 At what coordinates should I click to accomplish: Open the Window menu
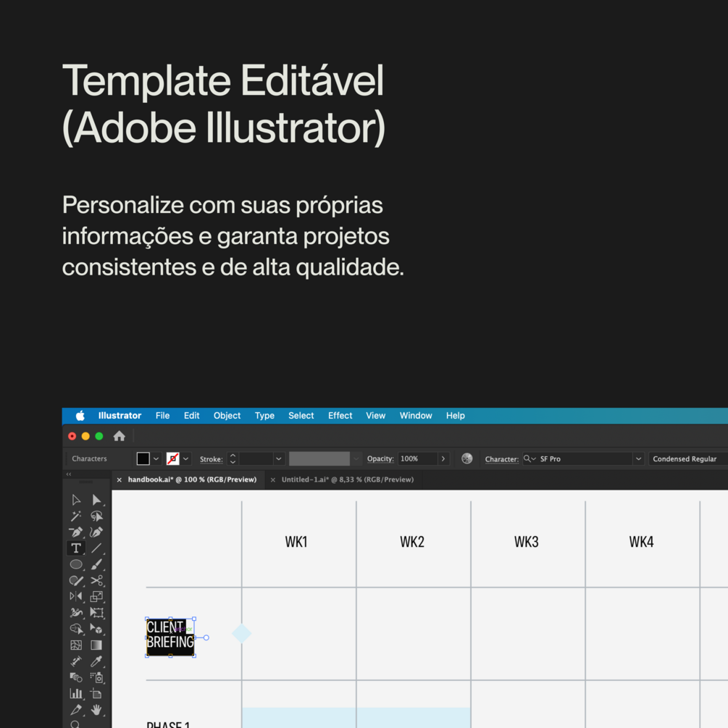(x=416, y=416)
